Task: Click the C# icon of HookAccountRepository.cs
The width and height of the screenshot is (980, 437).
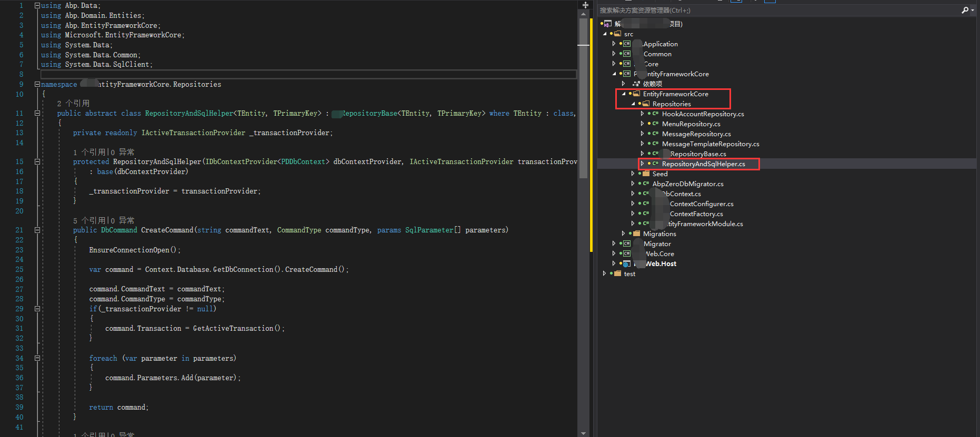Action: [655, 114]
